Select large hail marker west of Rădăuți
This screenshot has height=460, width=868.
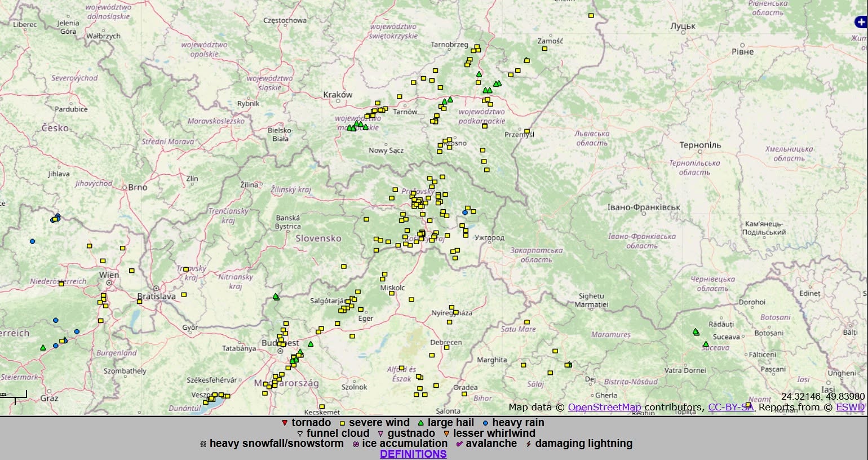696,332
